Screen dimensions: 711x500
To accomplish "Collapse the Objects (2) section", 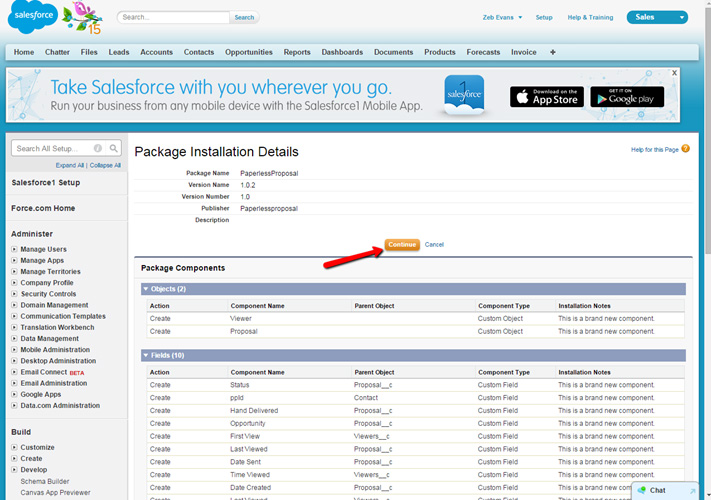I will 146,289.
